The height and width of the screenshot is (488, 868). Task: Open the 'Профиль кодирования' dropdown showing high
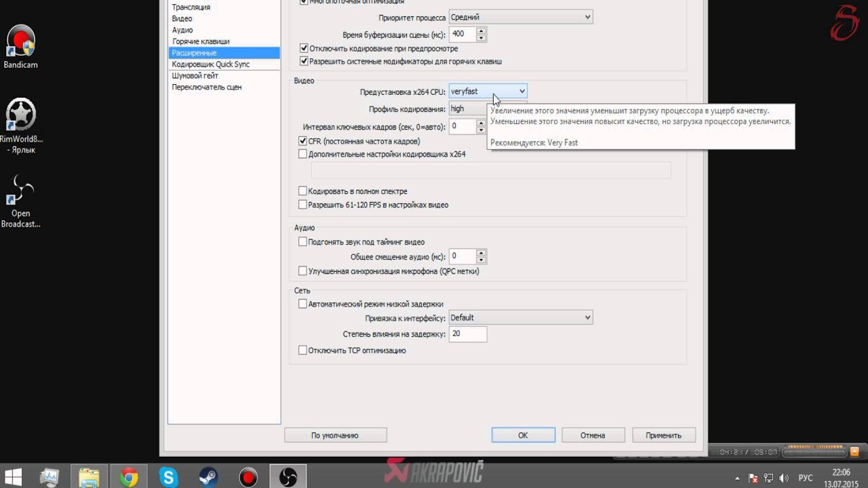468,108
